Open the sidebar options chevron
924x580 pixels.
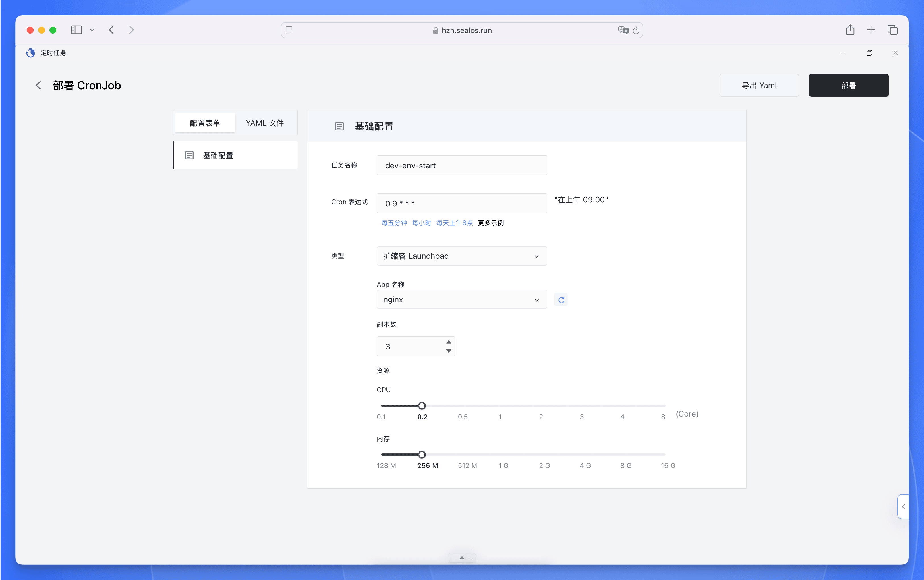pos(92,30)
